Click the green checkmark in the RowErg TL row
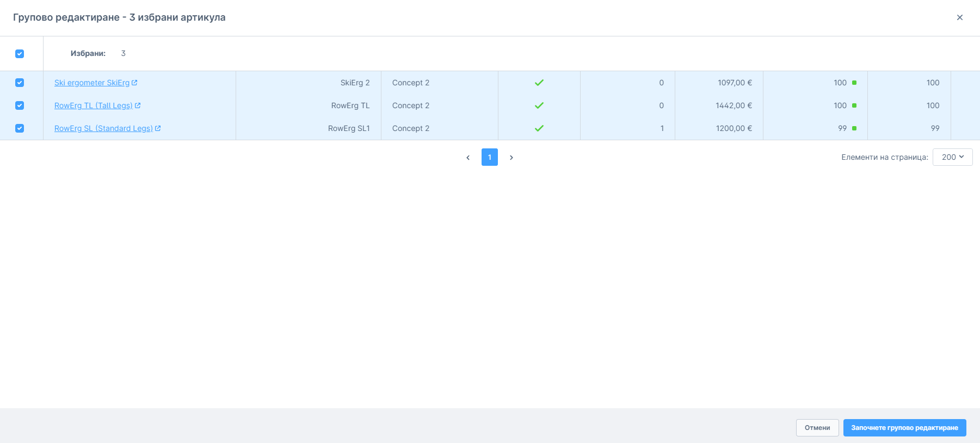The width and height of the screenshot is (980, 443). point(539,105)
